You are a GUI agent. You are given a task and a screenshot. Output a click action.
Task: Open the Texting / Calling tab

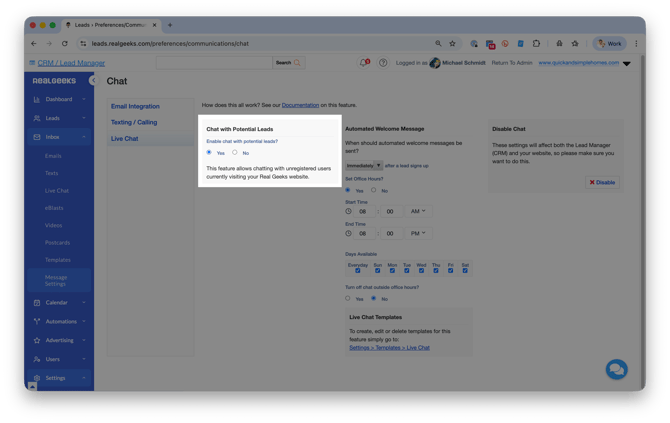(x=134, y=122)
